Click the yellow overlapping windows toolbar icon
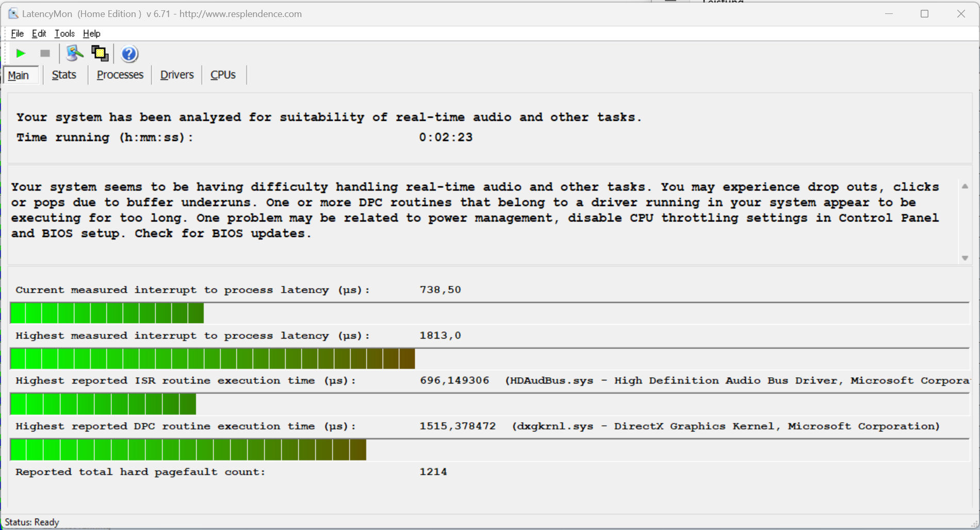The width and height of the screenshot is (980, 530). [x=100, y=53]
